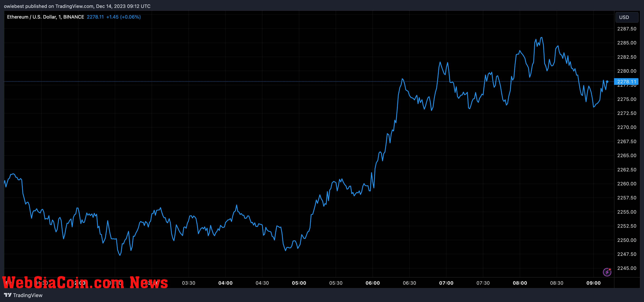Image resolution: width=644 pixels, height=302 pixels.
Task: Click the Ethereum / U.S. Dollar symbol title
Action: [46, 17]
